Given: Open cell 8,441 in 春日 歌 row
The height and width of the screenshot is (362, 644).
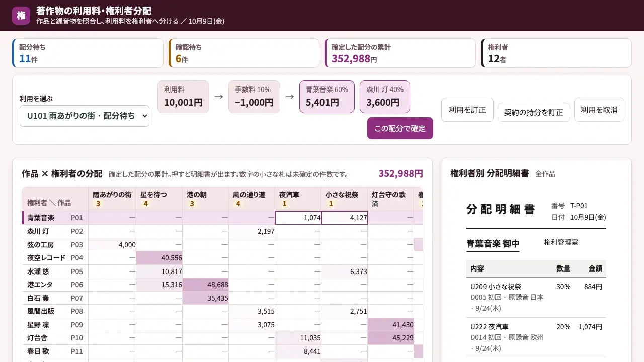Looking at the screenshot, I should coord(298,351).
